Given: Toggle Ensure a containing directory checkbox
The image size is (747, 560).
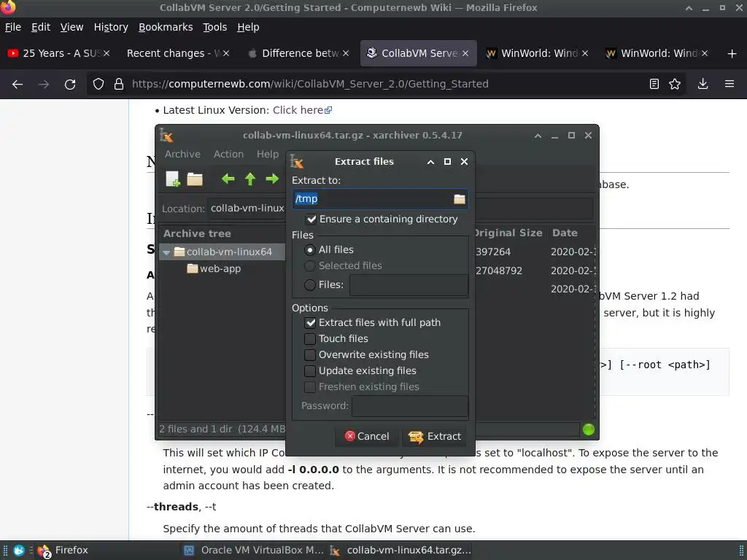Looking at the screenshot, I should 311,219.
